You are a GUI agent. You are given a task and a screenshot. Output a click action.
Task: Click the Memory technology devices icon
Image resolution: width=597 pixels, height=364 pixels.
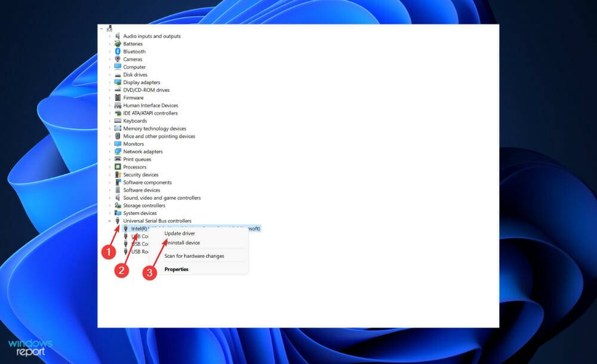pos(118,128)
